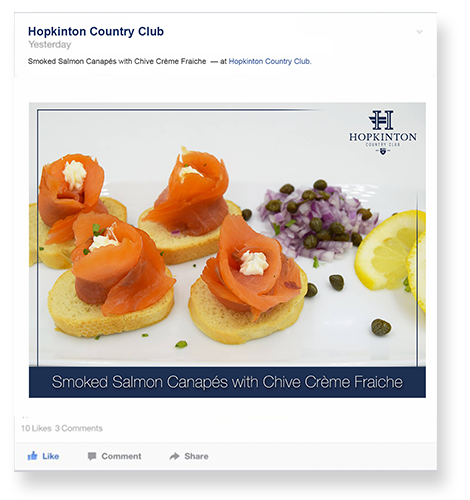Click the Share text label

point(196,456)
